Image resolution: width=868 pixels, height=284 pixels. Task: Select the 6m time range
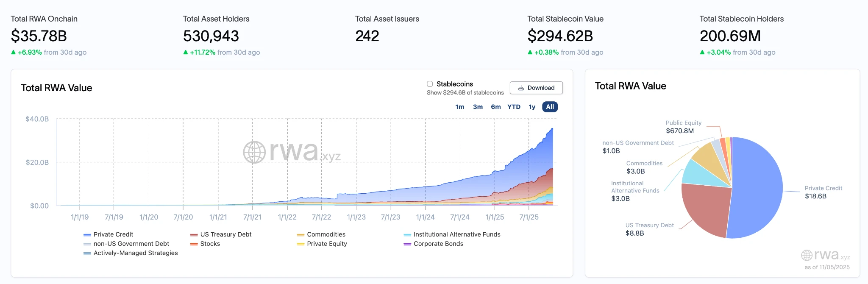pyautogui.click(x=495, y=107)
